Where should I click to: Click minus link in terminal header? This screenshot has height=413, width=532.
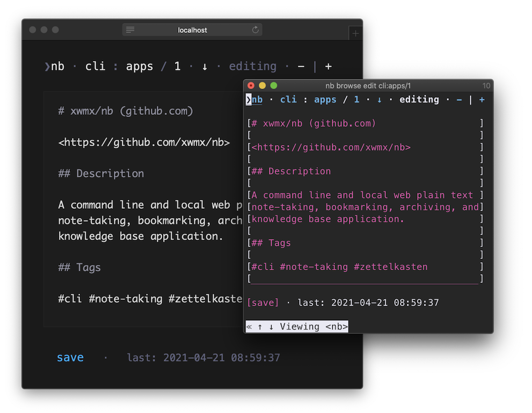[459, 100]
